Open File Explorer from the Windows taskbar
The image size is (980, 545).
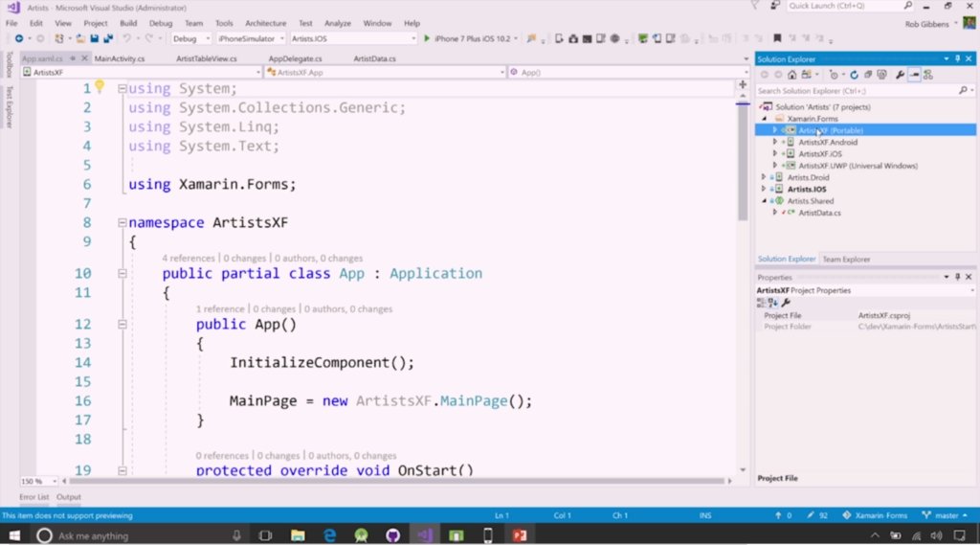298,535
